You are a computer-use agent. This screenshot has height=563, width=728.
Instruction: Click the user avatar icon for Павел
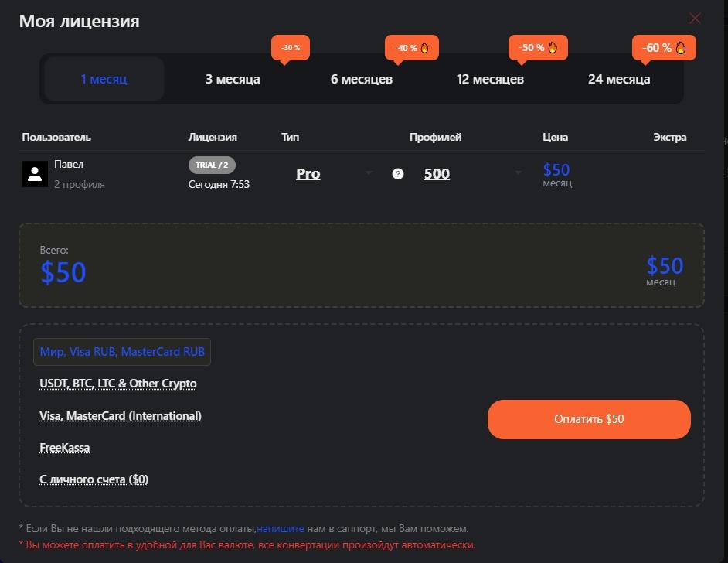35,174
